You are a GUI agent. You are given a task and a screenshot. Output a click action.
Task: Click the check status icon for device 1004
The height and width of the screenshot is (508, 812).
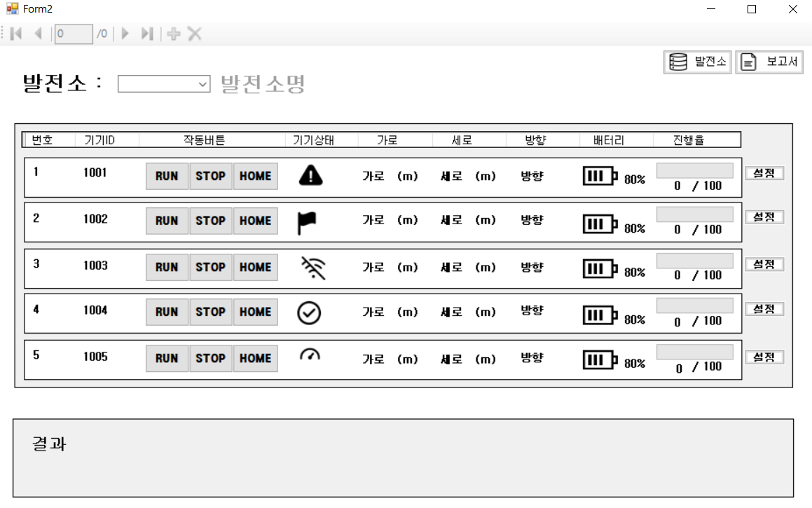(x=310, y=312)
